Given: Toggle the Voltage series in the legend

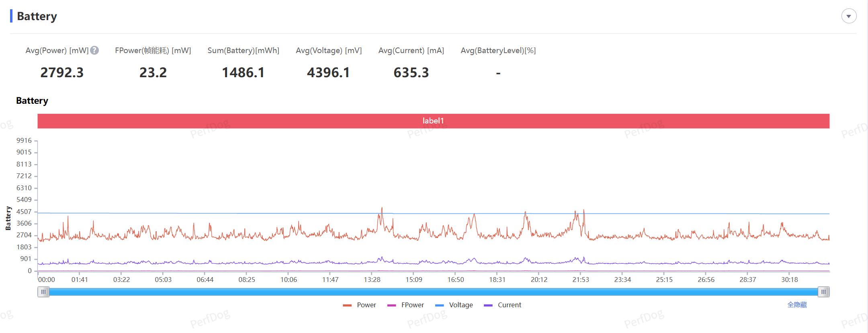Looking at the screenshot, I should click(x=454, y=305).
